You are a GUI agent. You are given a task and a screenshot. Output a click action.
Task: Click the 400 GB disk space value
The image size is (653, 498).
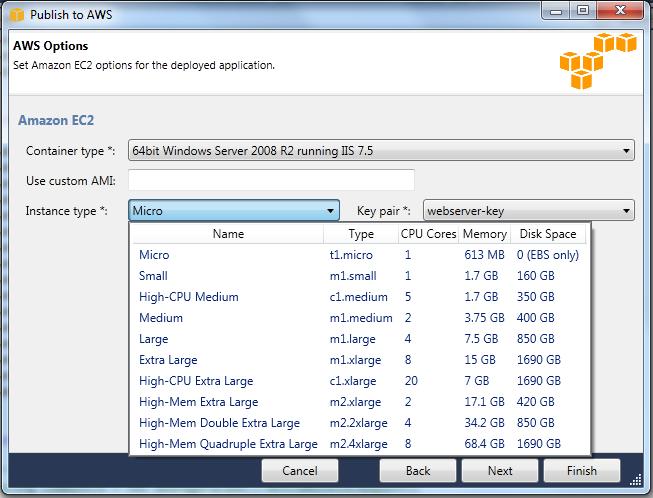[536, 318]
